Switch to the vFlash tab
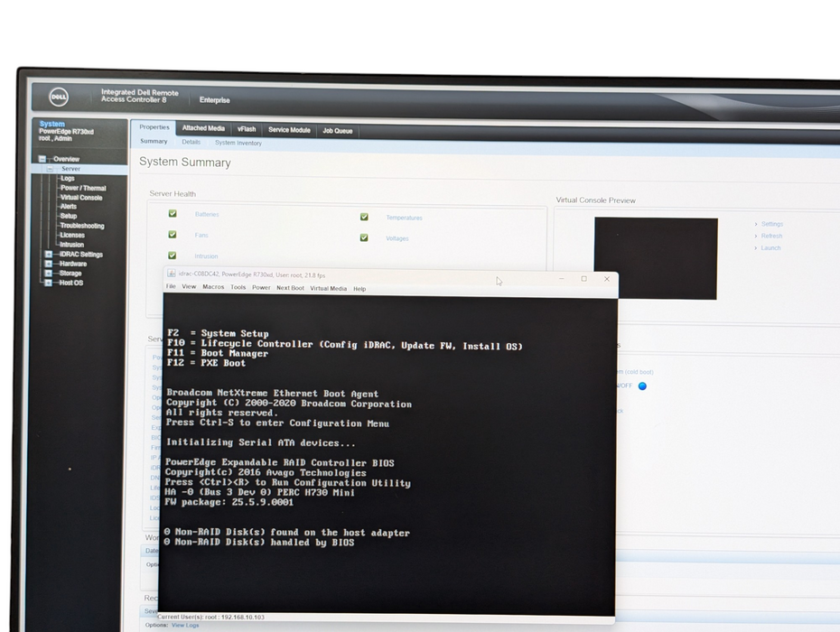 [247, 129]
